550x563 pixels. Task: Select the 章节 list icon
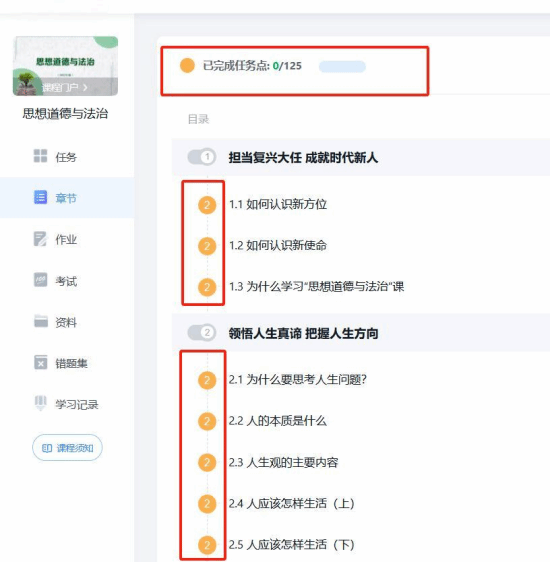[x=40, y=197]
